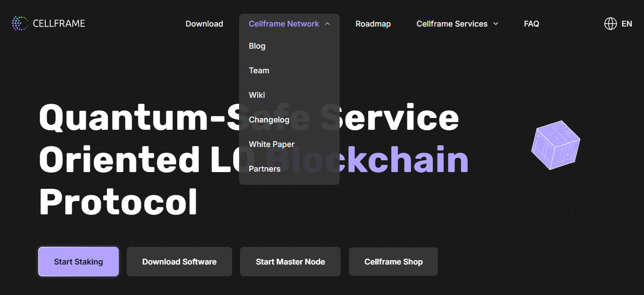The image size is (644, 295).
Task: Open the Download nav item
Action: (x=204, y=24)
